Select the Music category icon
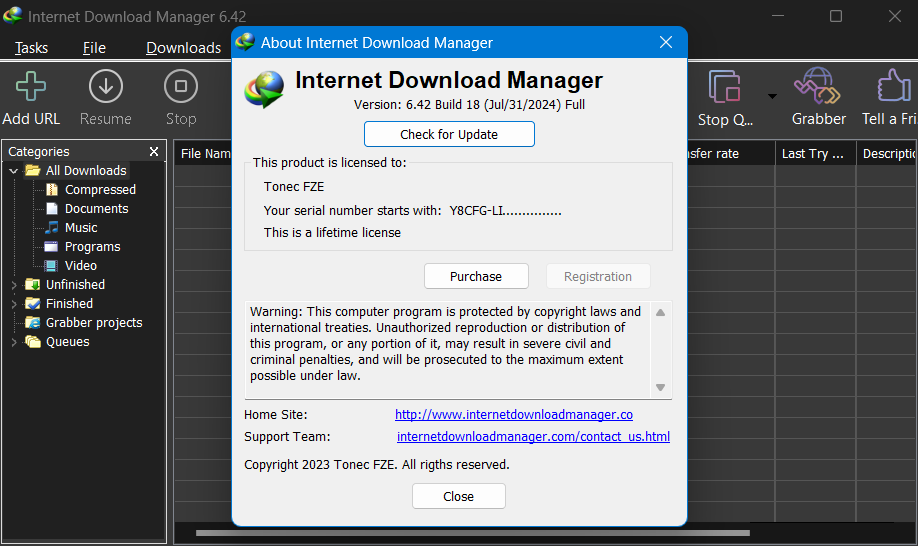Image resolution: width=918 pixels, height=546 pixels. coord(52,227)
